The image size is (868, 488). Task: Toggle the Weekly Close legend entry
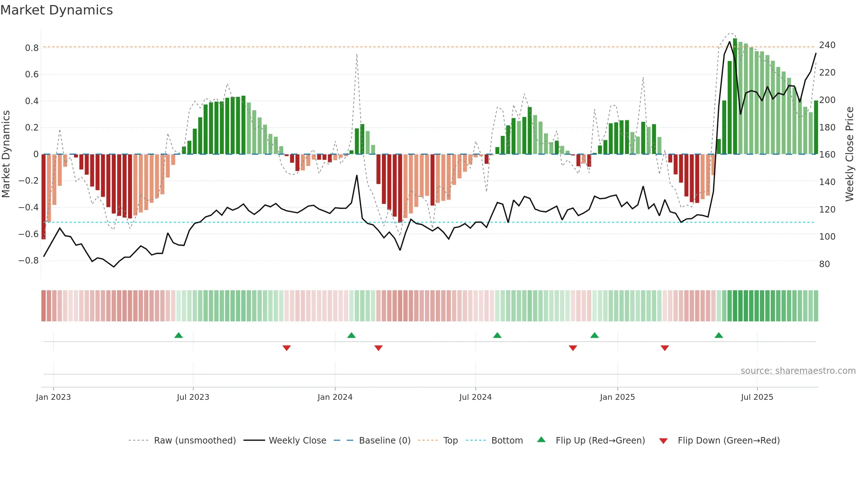point(285,440)
